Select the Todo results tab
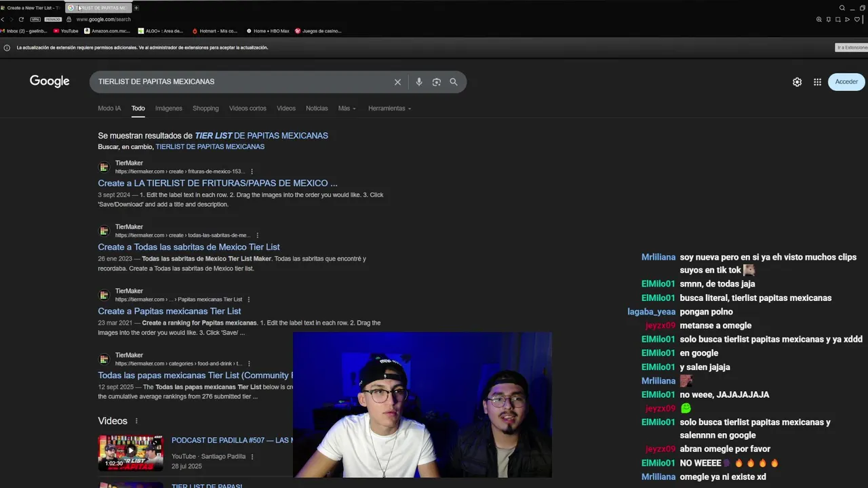This screenshot has width=868, height=488. (138, 108)
